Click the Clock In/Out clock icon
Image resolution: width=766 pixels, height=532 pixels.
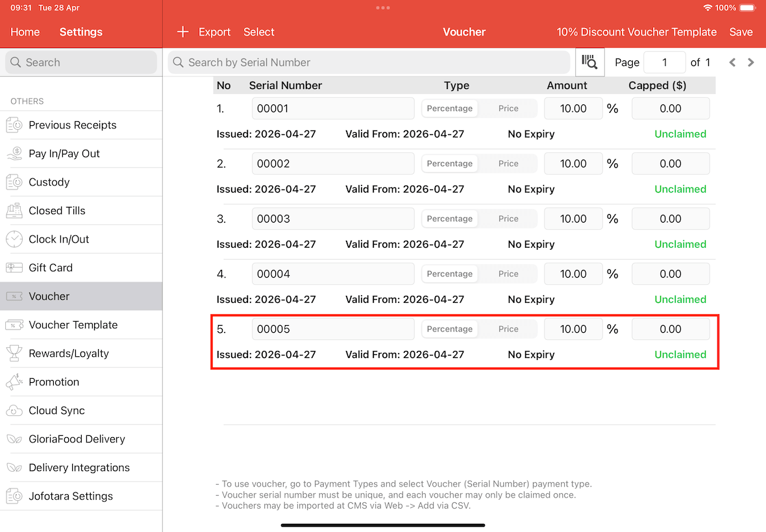click(14, 239)
